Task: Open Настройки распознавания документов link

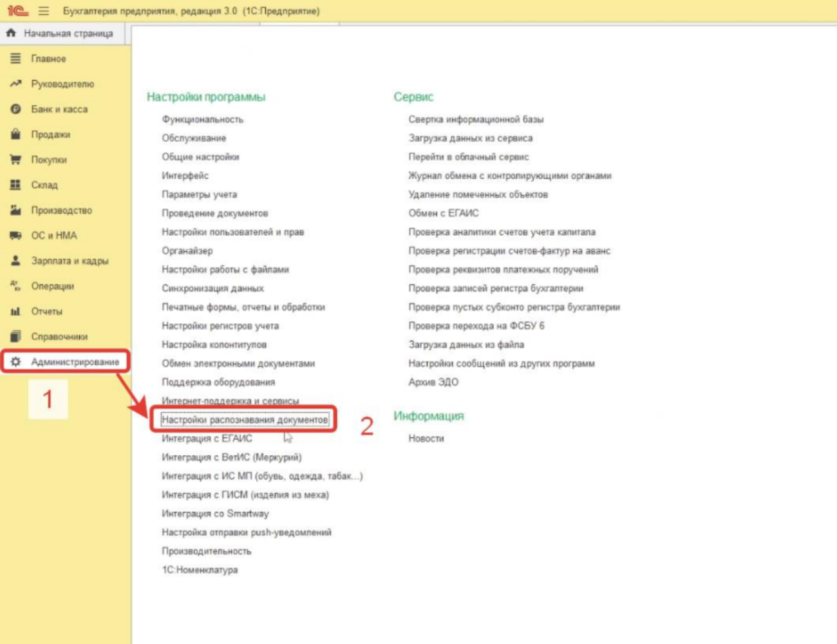Action: (245, 419)
